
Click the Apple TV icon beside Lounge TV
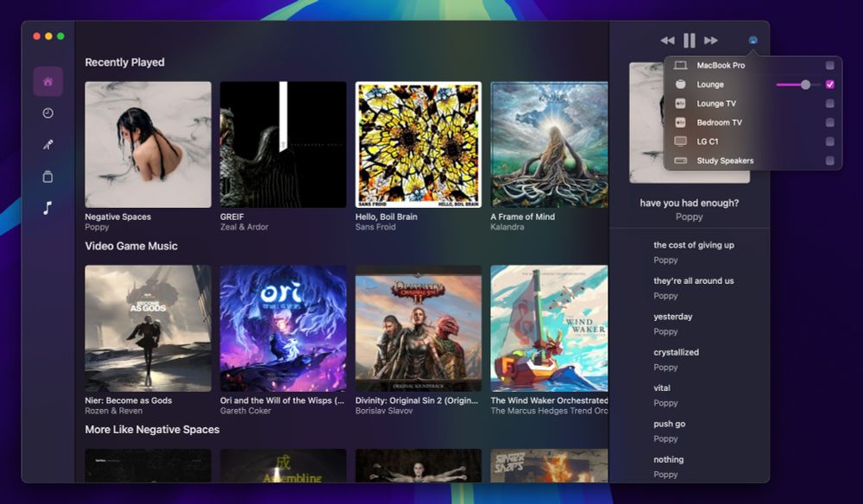tap(680, 104)
